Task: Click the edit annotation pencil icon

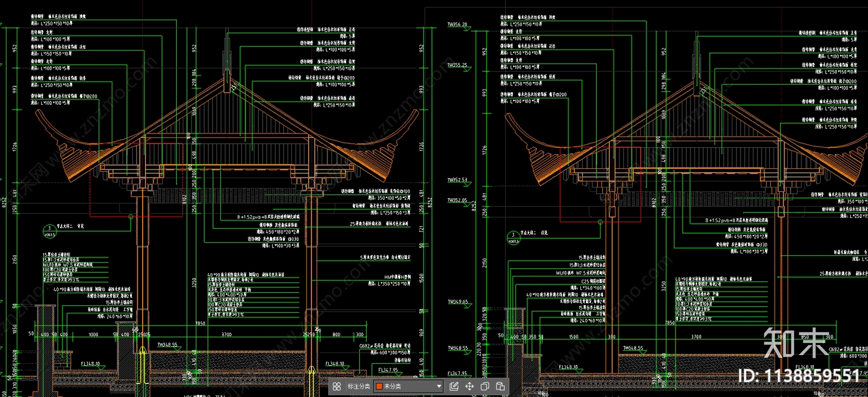Action: [x=454, y=386]
